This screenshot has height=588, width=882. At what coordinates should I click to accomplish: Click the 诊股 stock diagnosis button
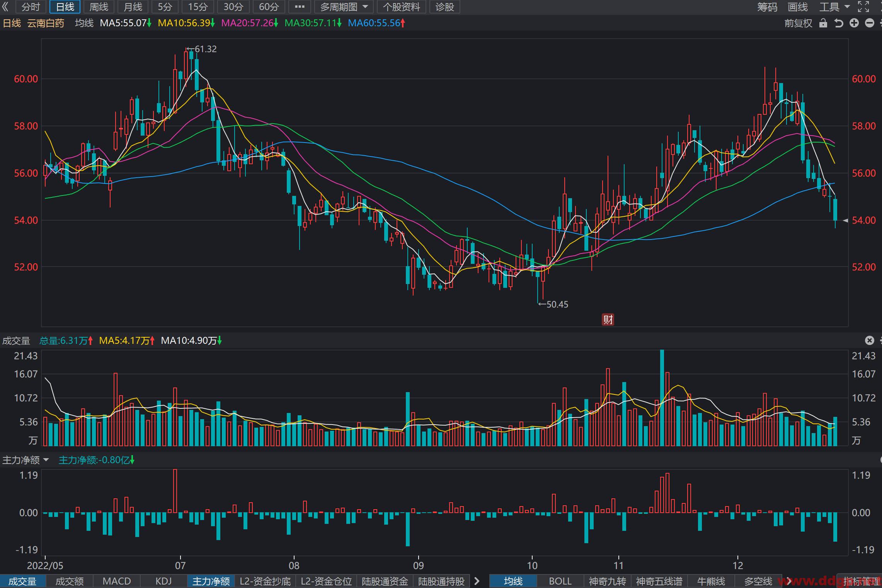[444, 7]
